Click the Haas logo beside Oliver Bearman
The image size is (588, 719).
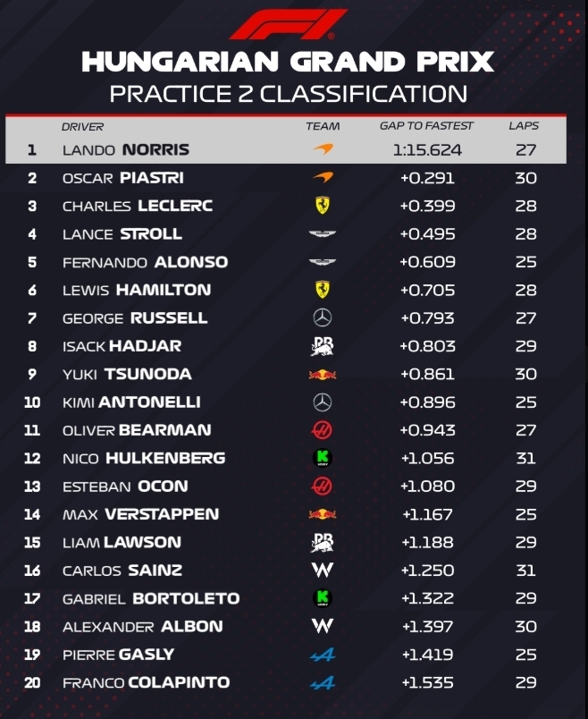[323, 430]
